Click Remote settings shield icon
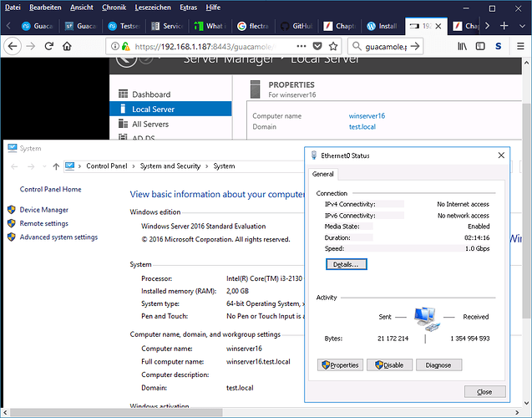Viewport: 532px width, 418px height. [x=12, y=223]
